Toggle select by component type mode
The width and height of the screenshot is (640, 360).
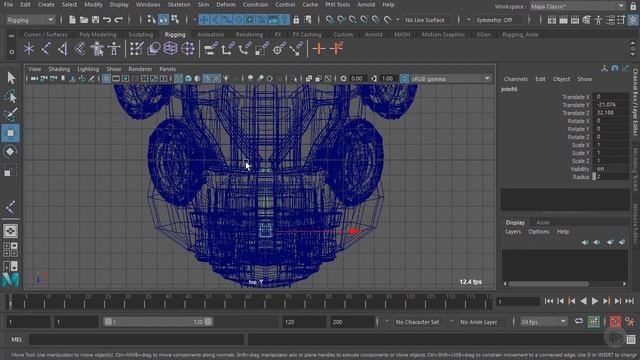pos(175,19)
